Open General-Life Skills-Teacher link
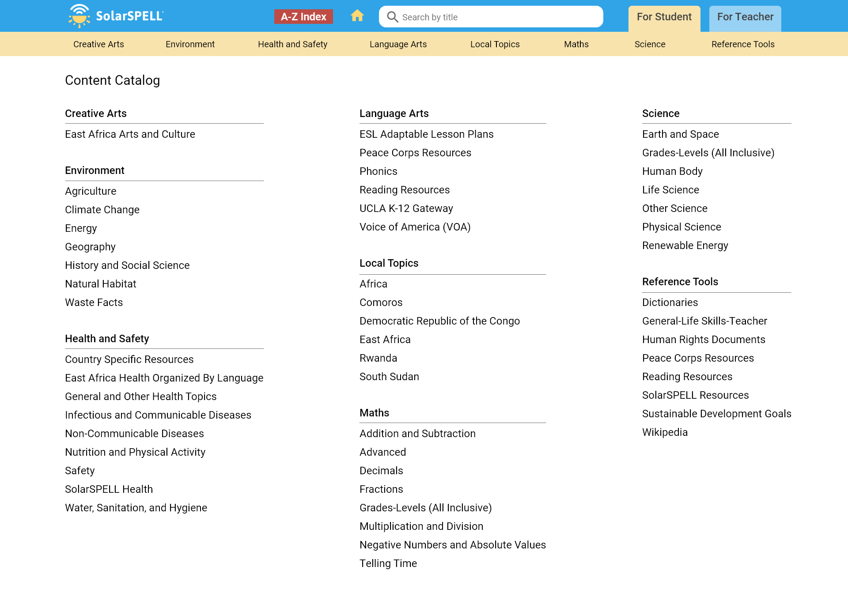 pyautogui.click(x=704, y=321)
